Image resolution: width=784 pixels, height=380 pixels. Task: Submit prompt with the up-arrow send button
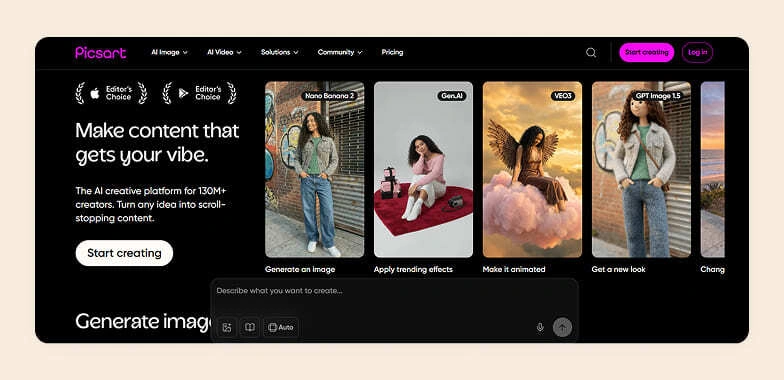[x=562, y=328]
